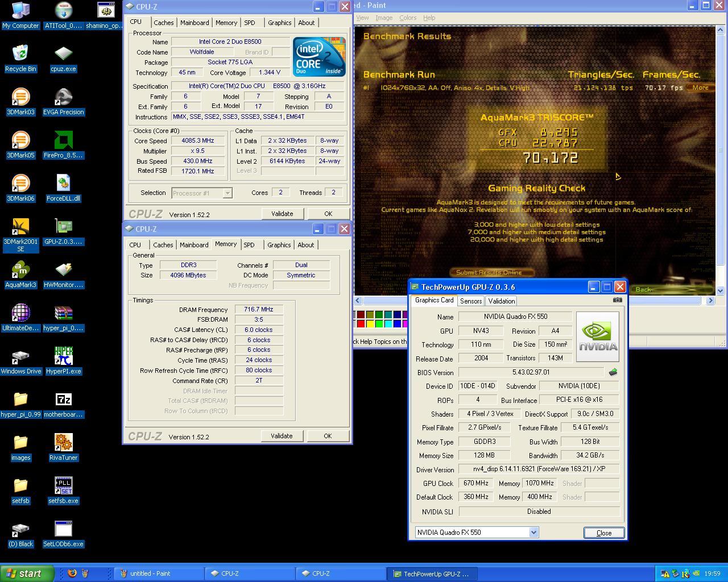Launch the EVGA Precision shortcut
This screenshot has width=728, height=582.
64,102
